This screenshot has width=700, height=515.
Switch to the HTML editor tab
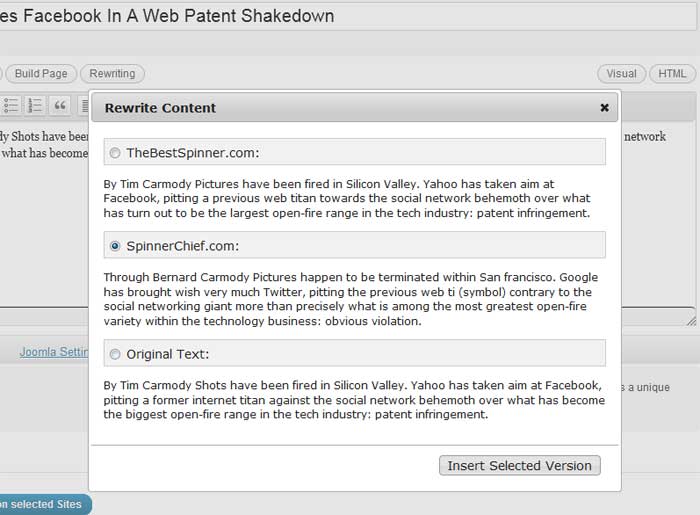672,74
